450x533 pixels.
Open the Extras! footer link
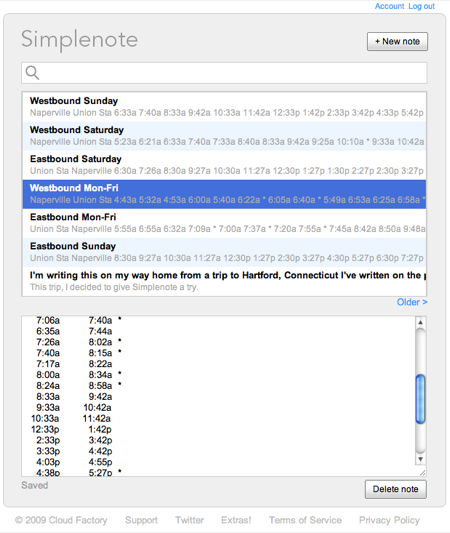coord(236,520)
